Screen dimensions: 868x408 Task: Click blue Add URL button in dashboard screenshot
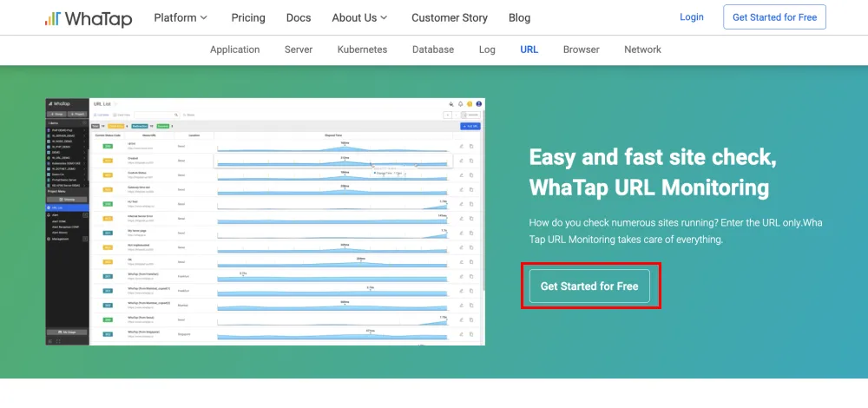[x=470, y=126]
